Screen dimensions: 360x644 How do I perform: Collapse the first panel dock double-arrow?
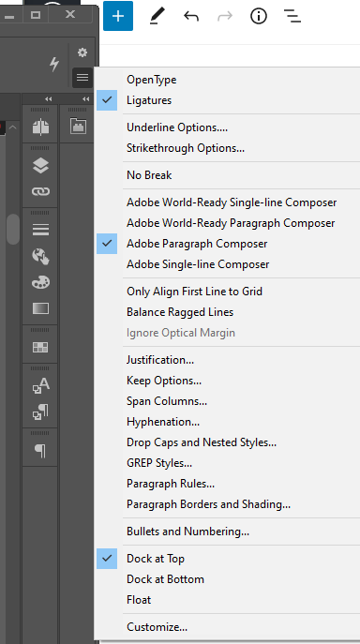click(x=49, y=99)
